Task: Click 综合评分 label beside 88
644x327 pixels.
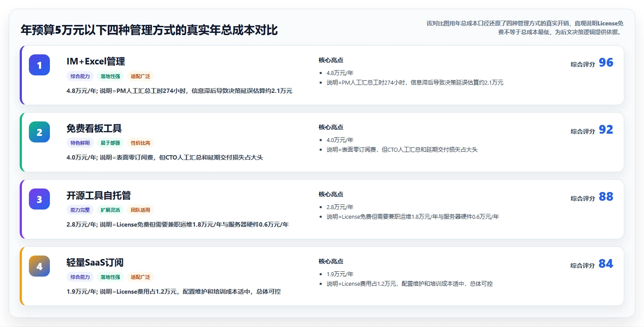Action: 583,199
